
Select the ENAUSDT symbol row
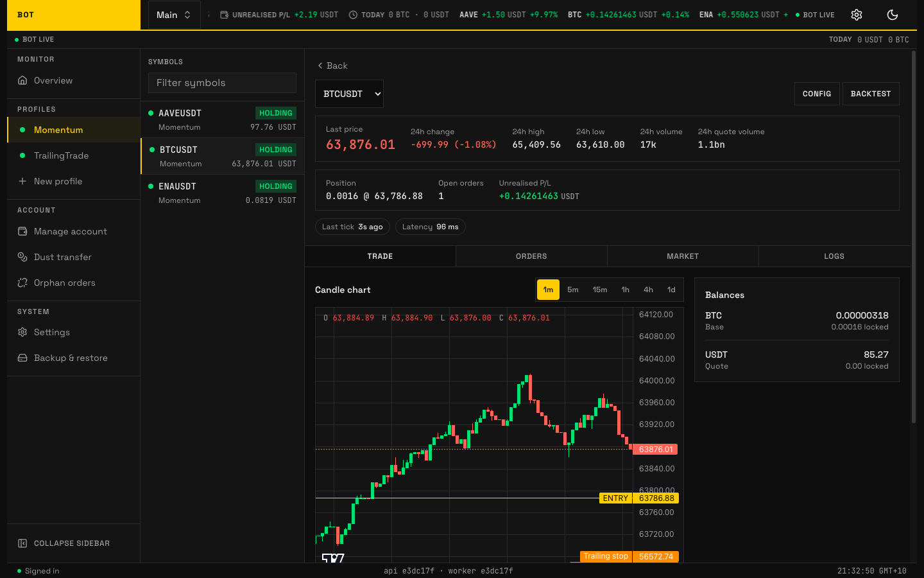(x=222, y=193)
